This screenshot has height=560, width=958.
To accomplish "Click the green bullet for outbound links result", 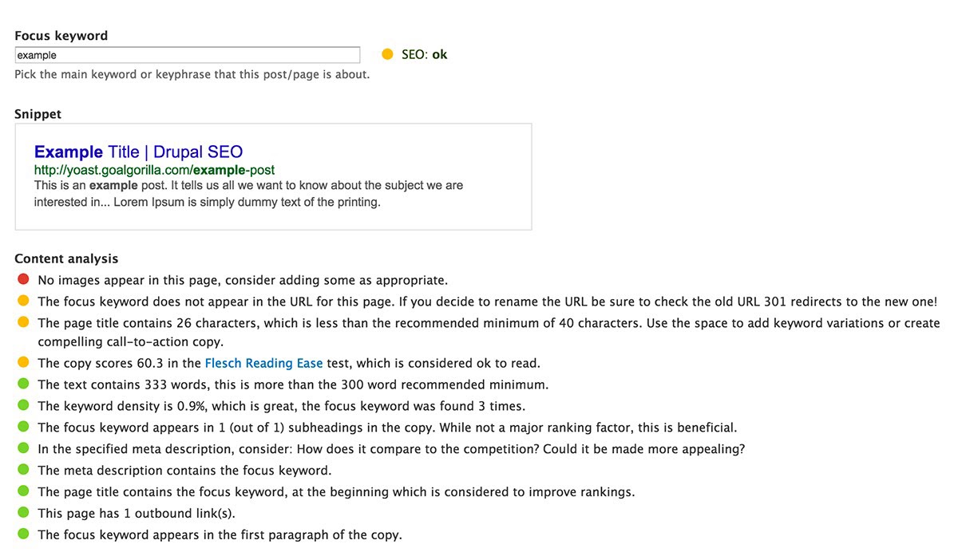I will click(x=24, y=513).
